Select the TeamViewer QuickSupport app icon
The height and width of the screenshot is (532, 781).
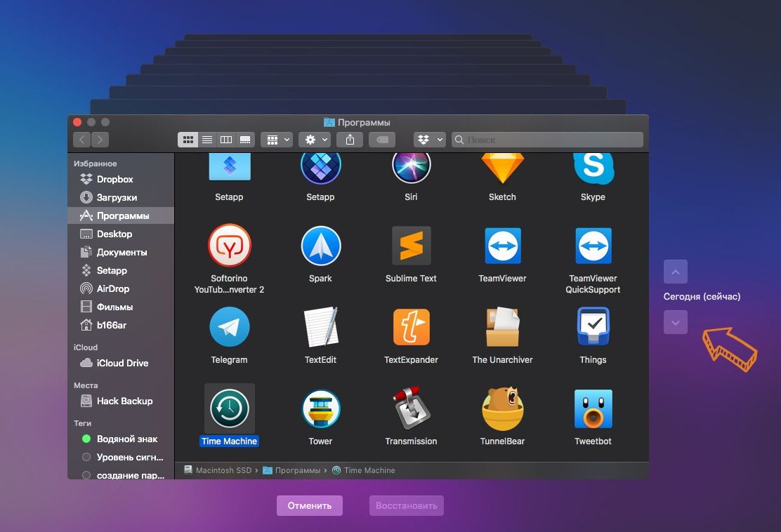tap(593, 246)
